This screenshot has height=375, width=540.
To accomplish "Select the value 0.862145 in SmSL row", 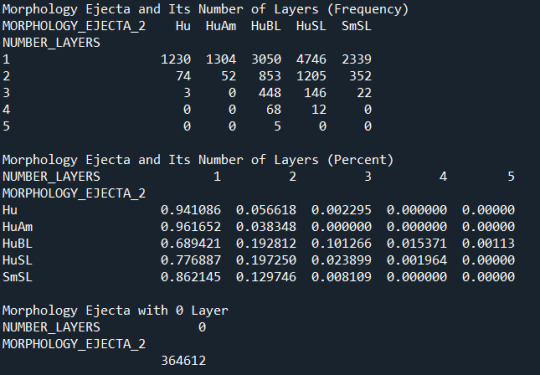I will click(190, 277).
